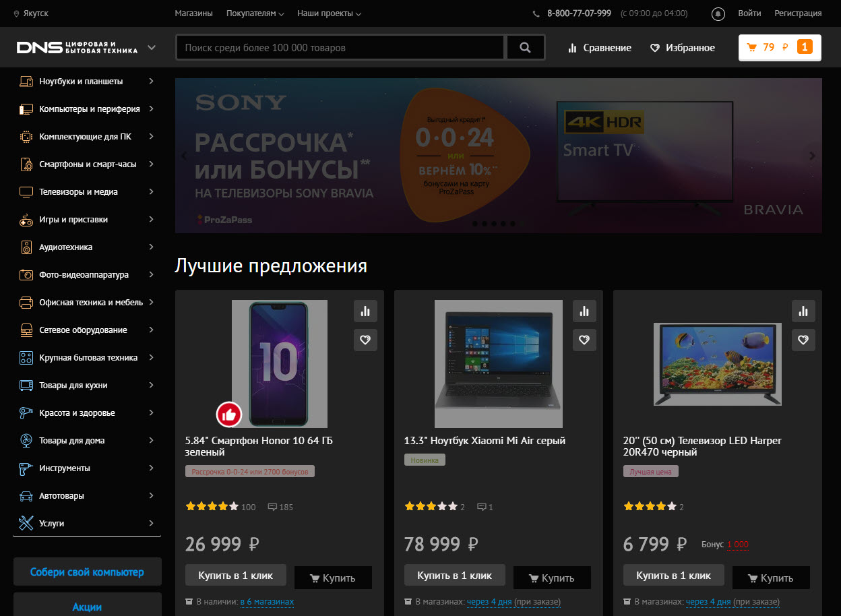Click the Регистрация link
841x616 pixels.
coord(798,13)
